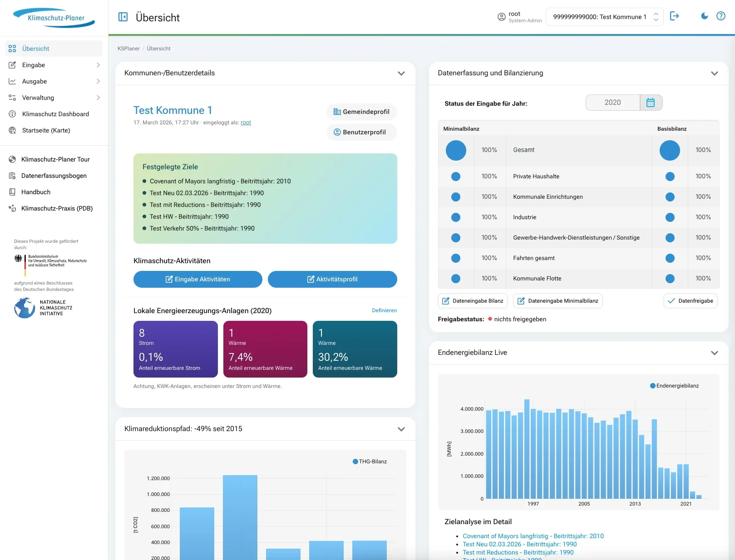Toggle dark mode with the moon icon
This screenshot has height=560, width=735.
pyautogui.click(x=704, y=16)
